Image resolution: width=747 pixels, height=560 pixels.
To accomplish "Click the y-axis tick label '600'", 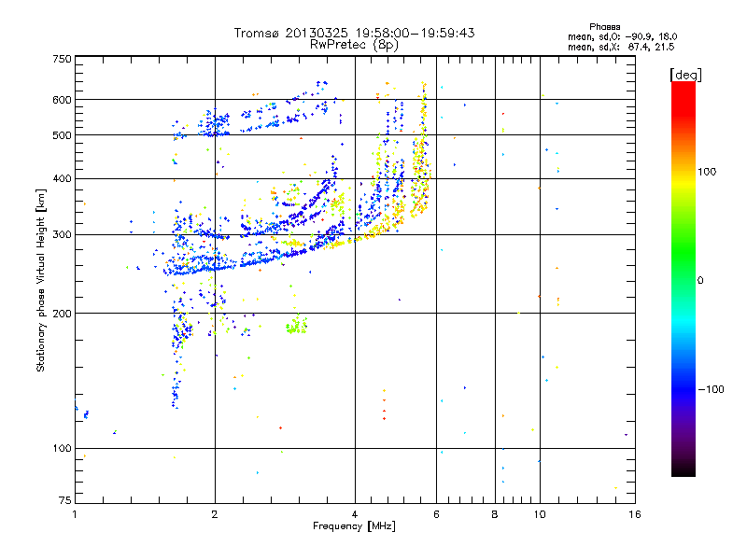I will pos(62,100).
